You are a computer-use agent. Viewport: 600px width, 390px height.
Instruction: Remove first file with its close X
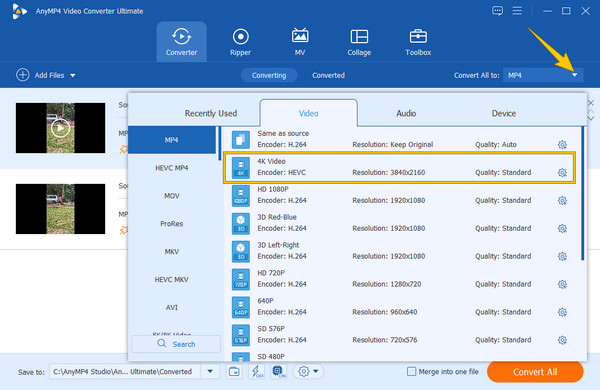pos(591,103)
